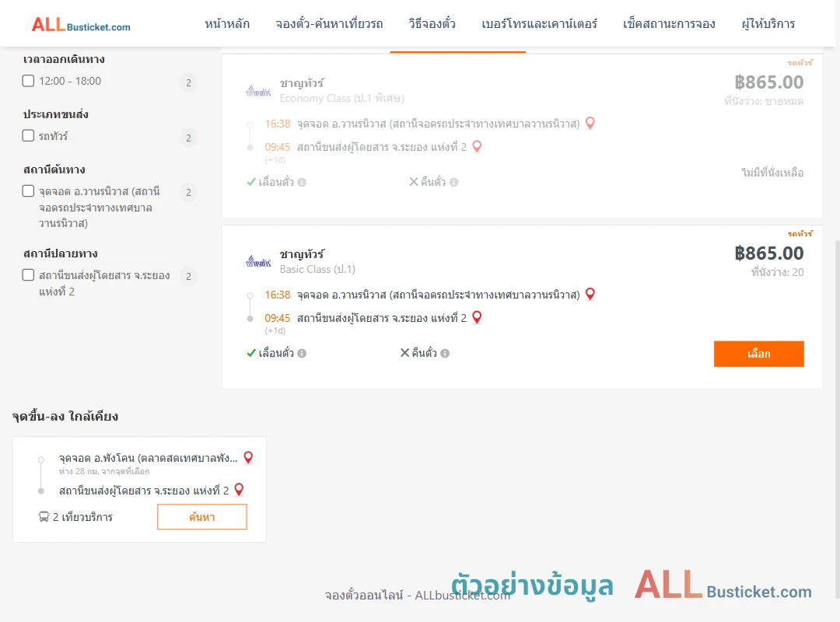This screenshot has width=840, height=622.
Task: Open the หน้าหลัก menu item
Action: point(227,24)
